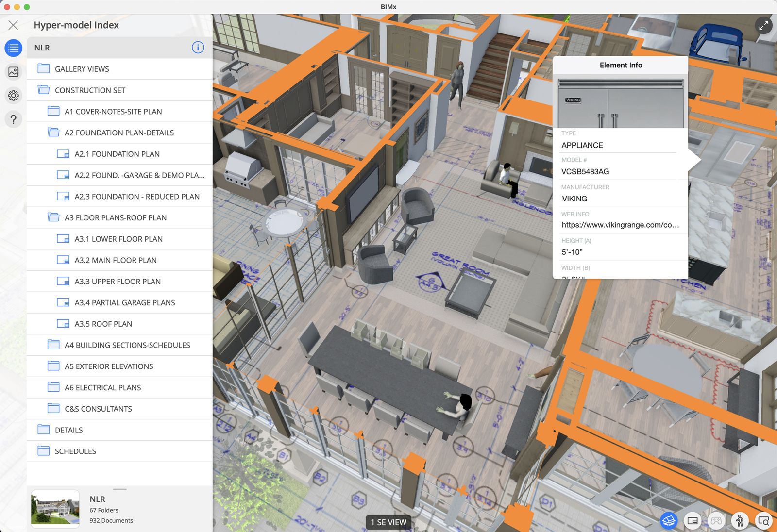This screenshot has width=777, height=532.
Task: Click the gamepad controller icon
Action: tap(716, 521)
